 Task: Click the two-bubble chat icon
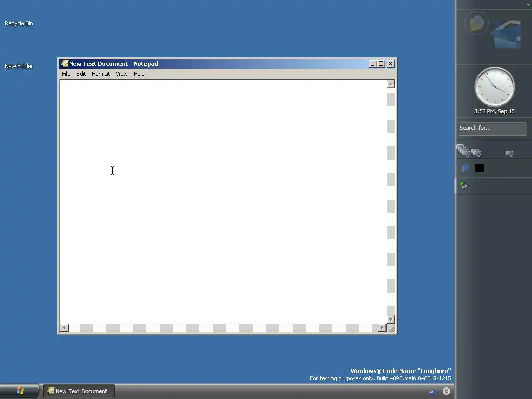click(476, 153)
